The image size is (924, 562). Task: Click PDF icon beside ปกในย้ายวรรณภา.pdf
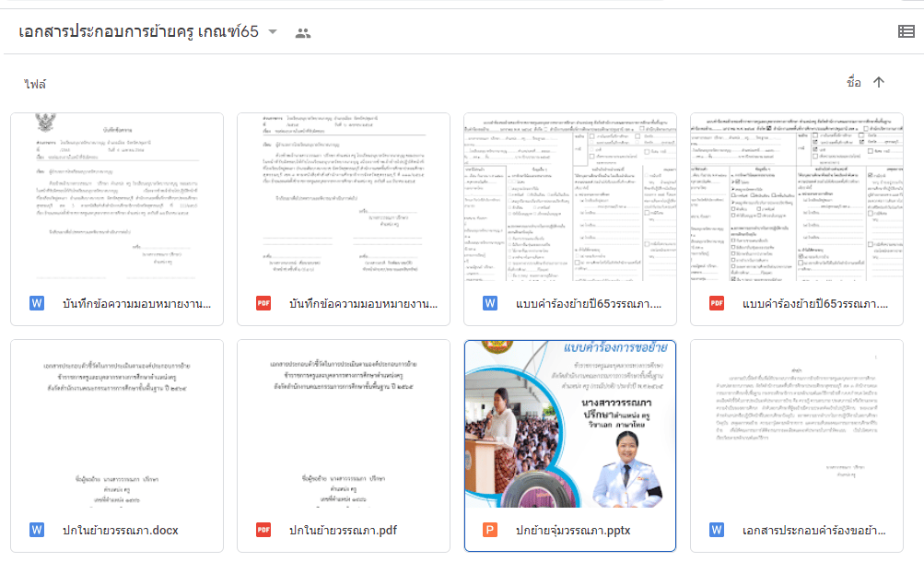point(263,530)
